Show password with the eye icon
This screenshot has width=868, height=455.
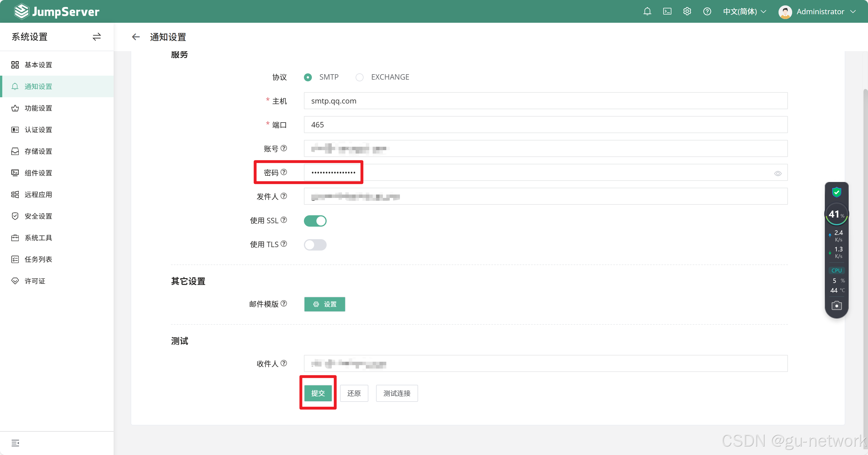tap(778, 173)
